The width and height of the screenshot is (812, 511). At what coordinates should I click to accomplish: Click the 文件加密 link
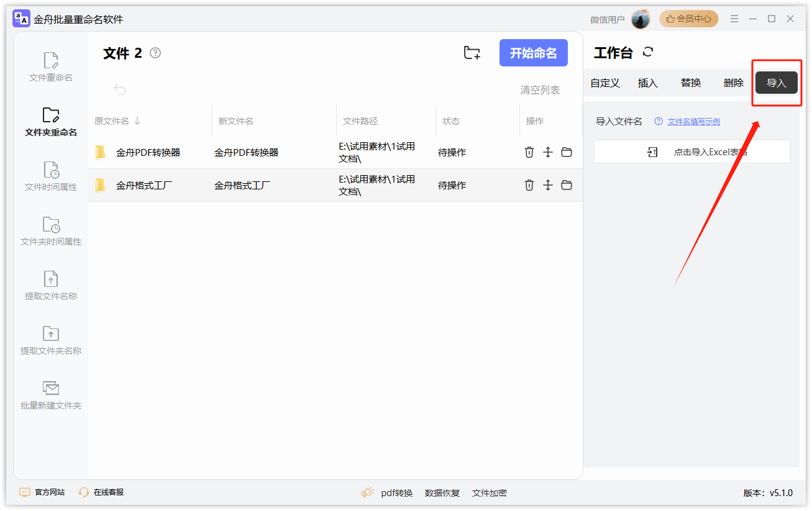point(490,493)
